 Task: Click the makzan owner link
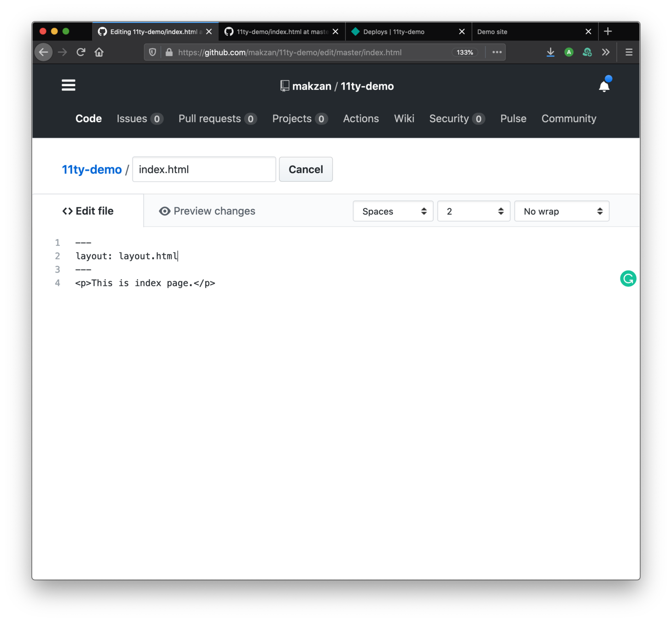[x=312, y=86]
